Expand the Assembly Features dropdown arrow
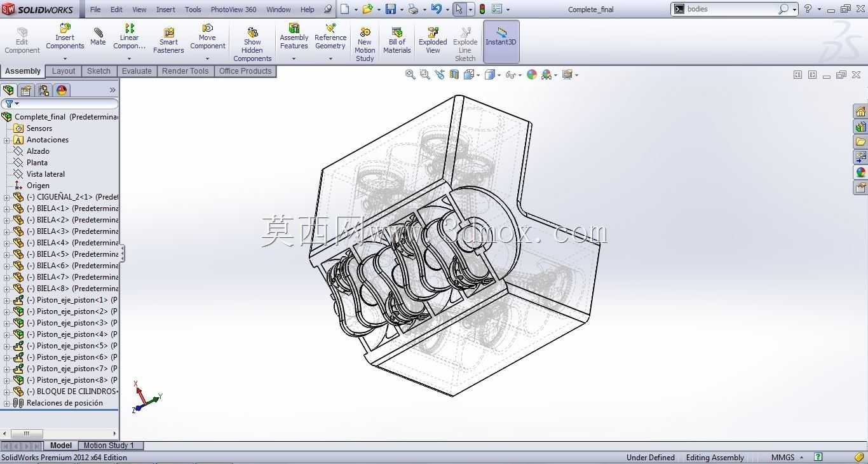The height and width of the screenshot is (464, 868). pos(294,58)
